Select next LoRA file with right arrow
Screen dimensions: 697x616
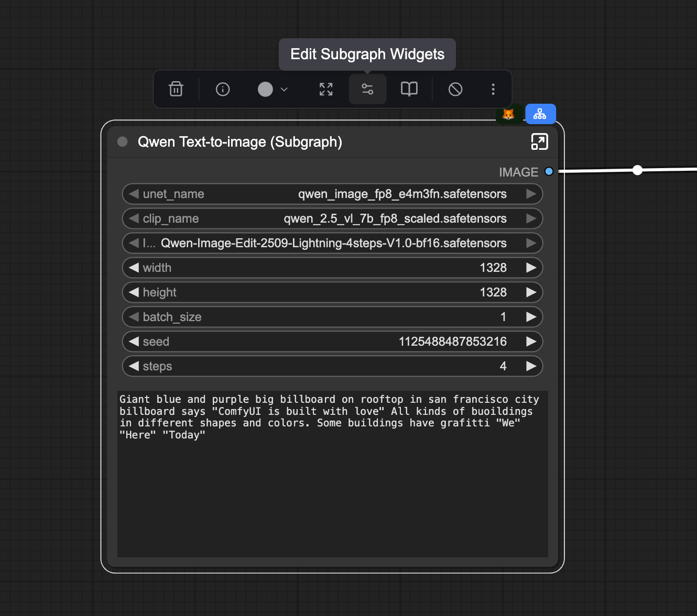(x=531, y=243)
